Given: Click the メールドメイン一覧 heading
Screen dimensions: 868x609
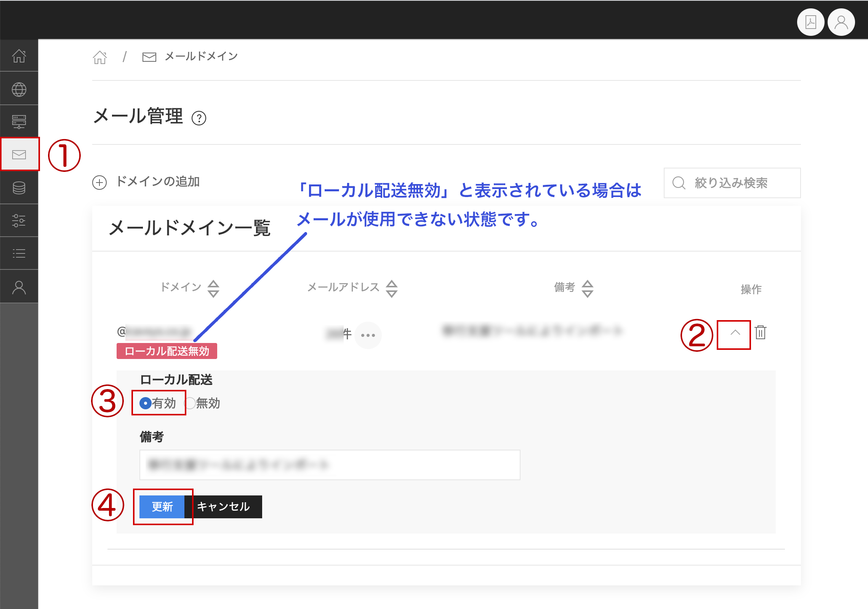Looking at the screenshot, I should point(189,228).
